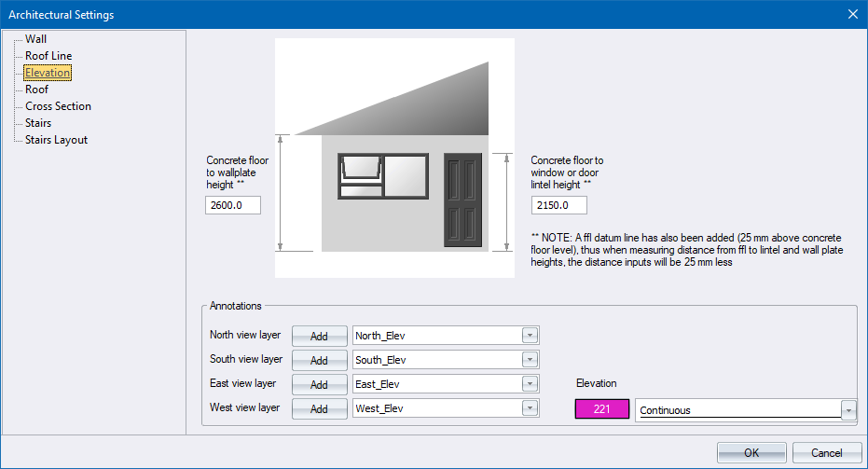The height and width of the screenshot is (469, 868).
Task: Open the Roof Line settings
Action: (x=48, y=56)
